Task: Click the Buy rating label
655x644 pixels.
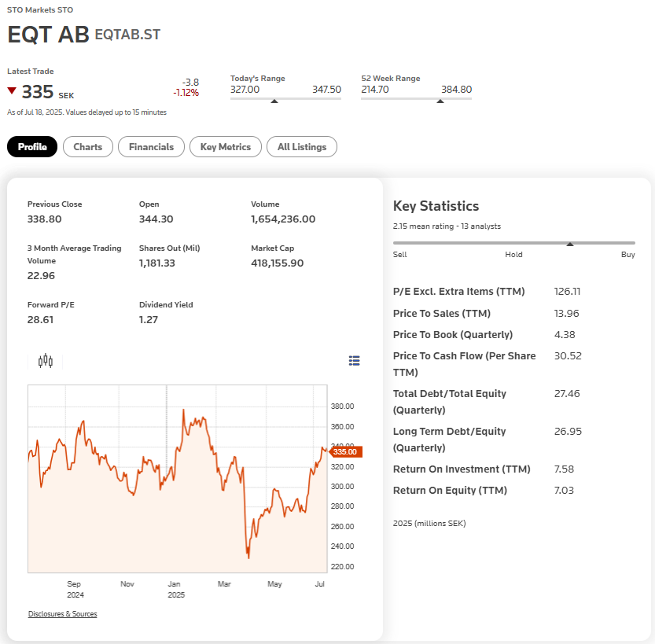Action: coord(627,254)
